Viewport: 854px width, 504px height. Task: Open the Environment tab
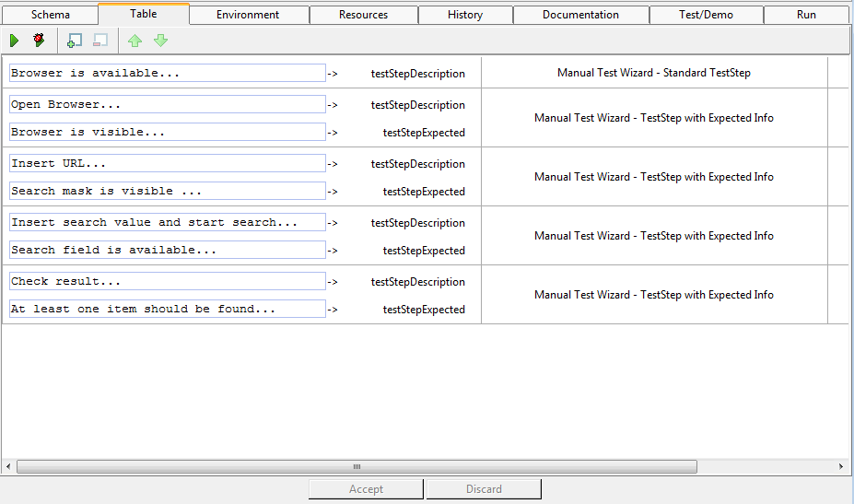pyautogui.click(x=248, y=15)
